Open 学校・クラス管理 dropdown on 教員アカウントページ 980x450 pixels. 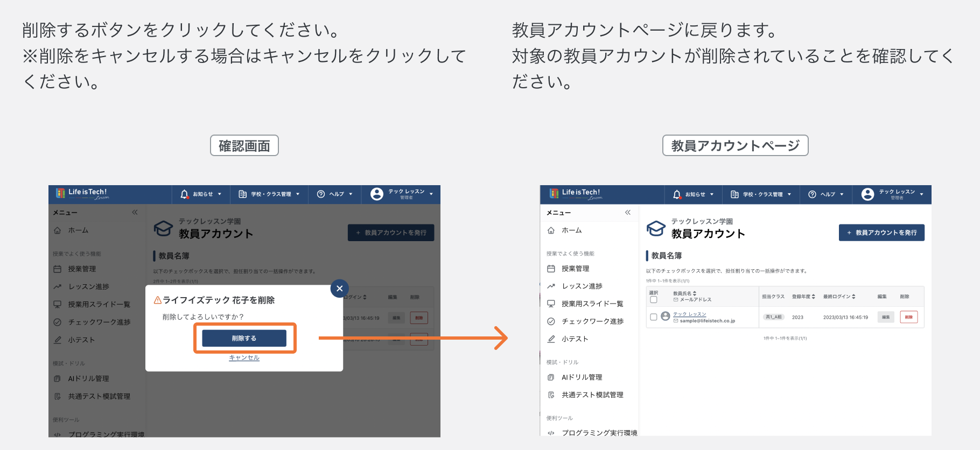[x=760, y=194]
